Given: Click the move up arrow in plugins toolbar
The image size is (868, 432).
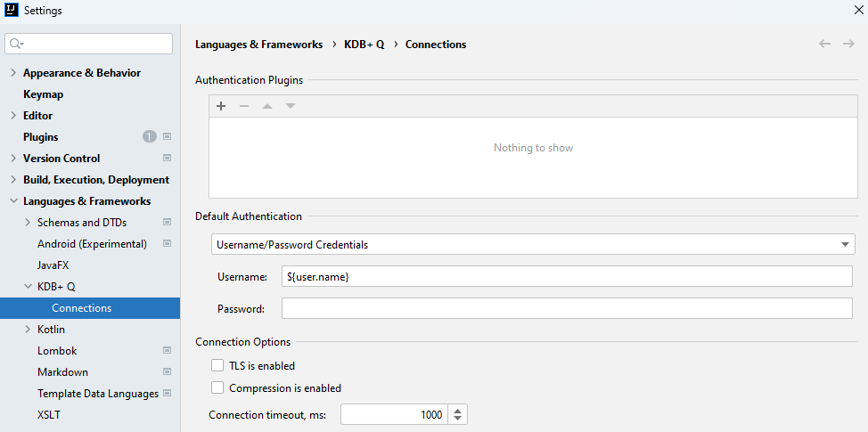Looking at the screenshot, I should coord(267,106).
